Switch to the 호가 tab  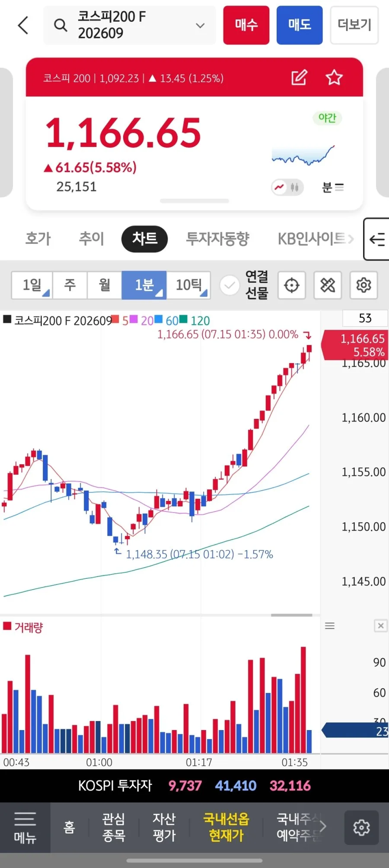[38, 239]
